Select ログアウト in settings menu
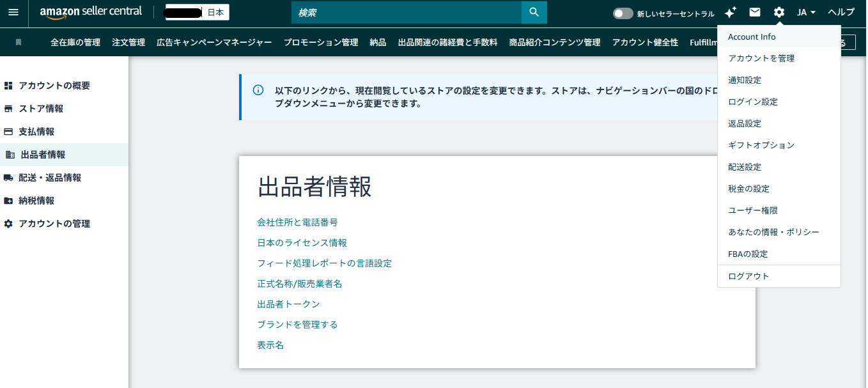Viewport: 868px width, 388px height. coord(779,276)
